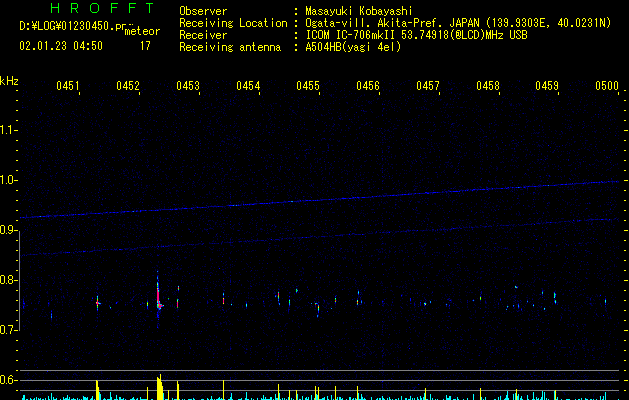Screen dimensions: 629x400
Task: Click the 0456 time marker
Action: click(368, 86)
